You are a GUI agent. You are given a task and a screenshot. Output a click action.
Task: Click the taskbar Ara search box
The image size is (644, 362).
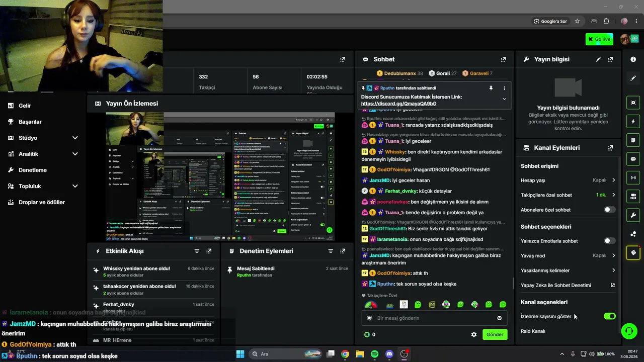point(285,354)
